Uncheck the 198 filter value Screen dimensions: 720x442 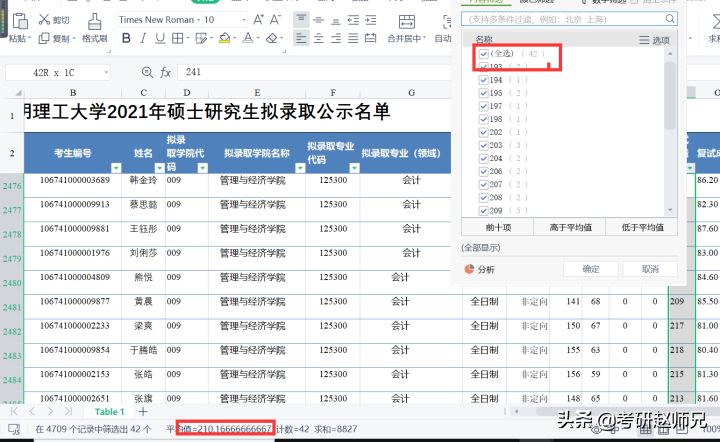(483, 119)
